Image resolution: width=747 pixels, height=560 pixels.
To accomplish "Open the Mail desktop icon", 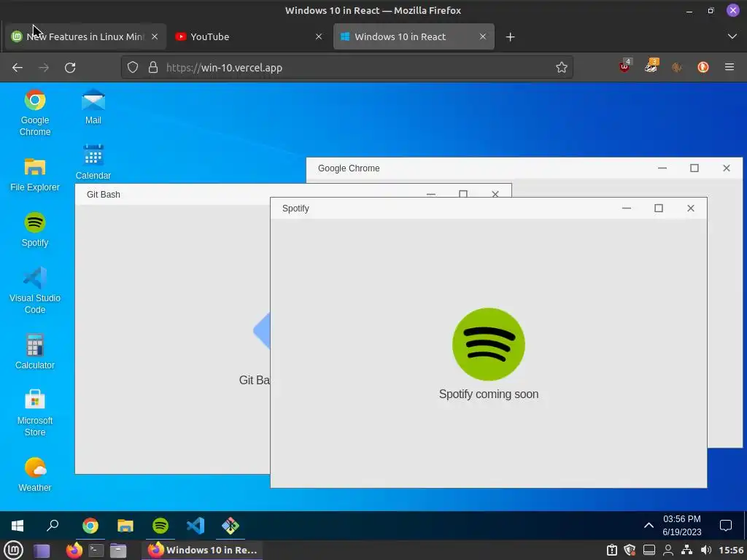I will pyautogui.click(x=93, y=106).
